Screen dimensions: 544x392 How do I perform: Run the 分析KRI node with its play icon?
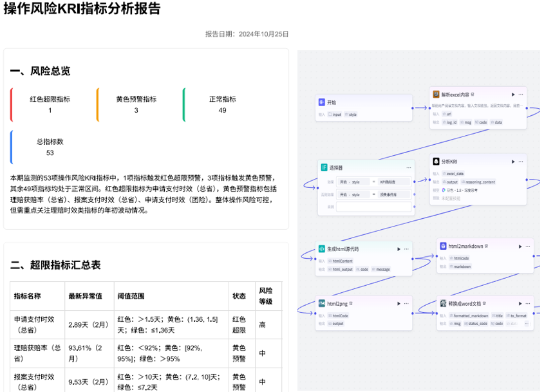pos(513,162)
